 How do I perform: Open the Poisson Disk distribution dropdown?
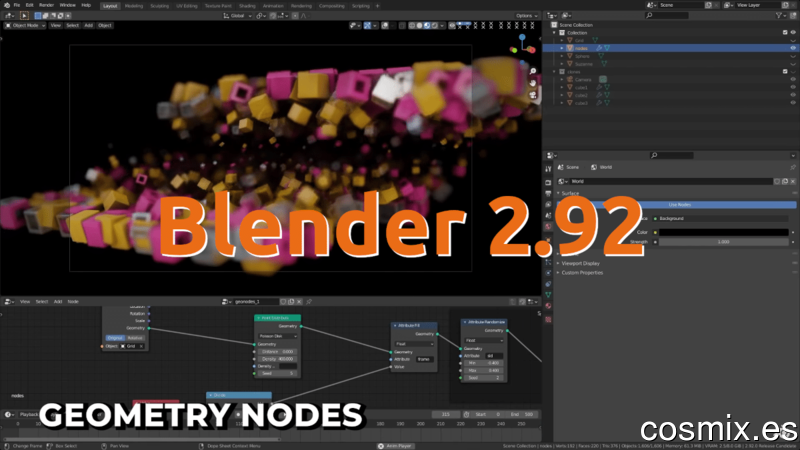click(278, 336)
